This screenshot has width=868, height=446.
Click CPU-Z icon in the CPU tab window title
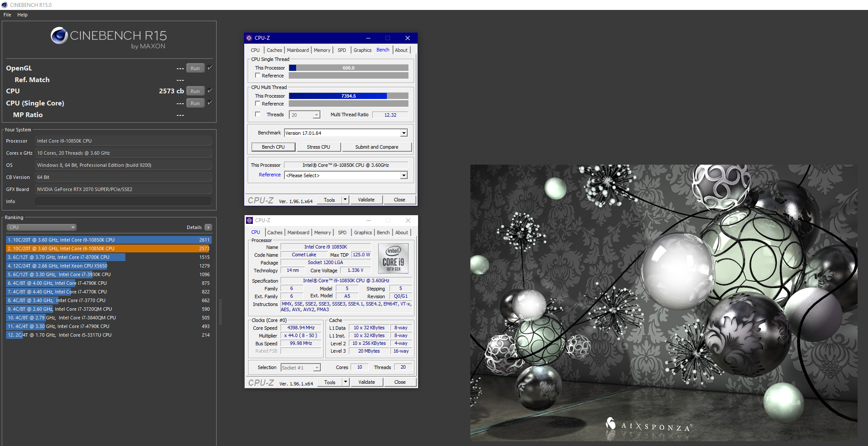pos(249,220)
